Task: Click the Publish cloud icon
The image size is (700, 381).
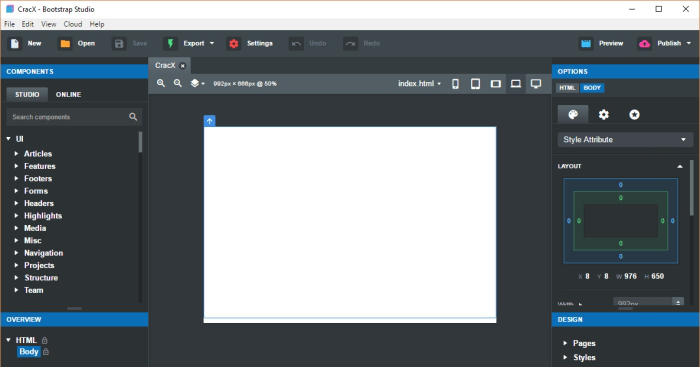Action: point(645,43)
